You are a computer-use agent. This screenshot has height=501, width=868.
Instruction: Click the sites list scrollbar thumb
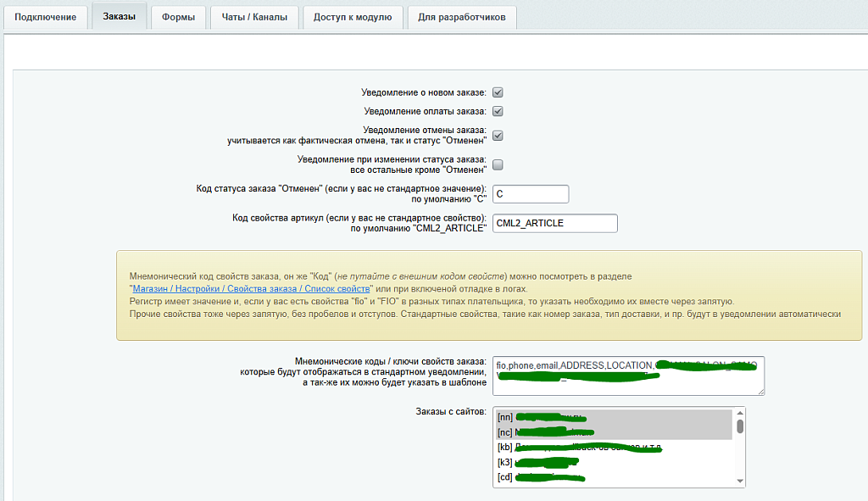coord(740,426)
